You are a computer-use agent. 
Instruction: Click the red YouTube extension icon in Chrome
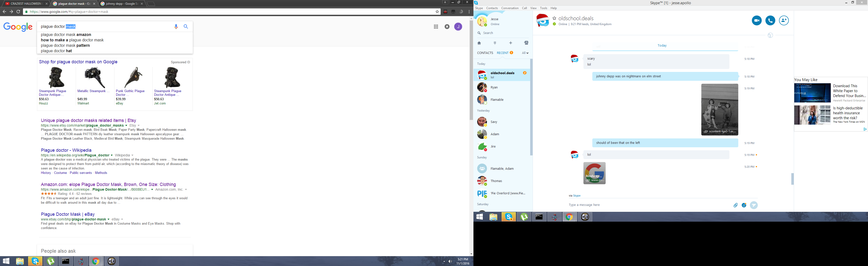coord(445,12)
